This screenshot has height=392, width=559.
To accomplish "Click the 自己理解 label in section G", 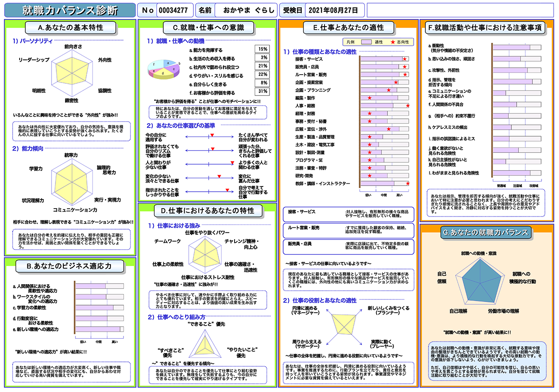I will tap(459, 311).
